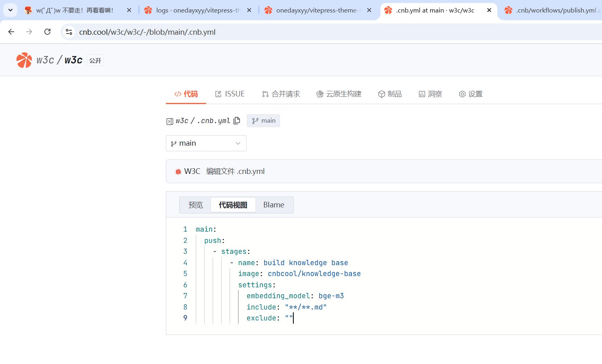This screenshot has width=602, height=364.
Task: Switch to the 代码视图 view
Action: (233, 205)
